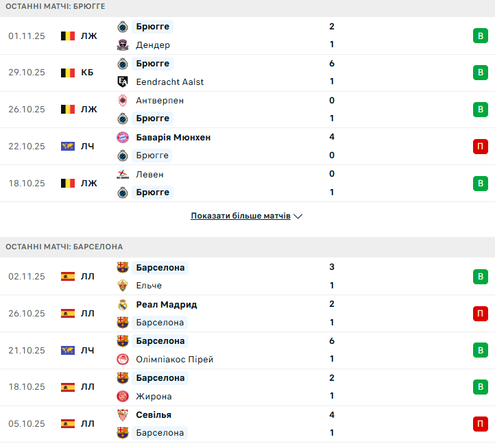Click red П badge for Real Madrid match
Viewport: 495px width, 448px height.
click(x=480, y=313)
